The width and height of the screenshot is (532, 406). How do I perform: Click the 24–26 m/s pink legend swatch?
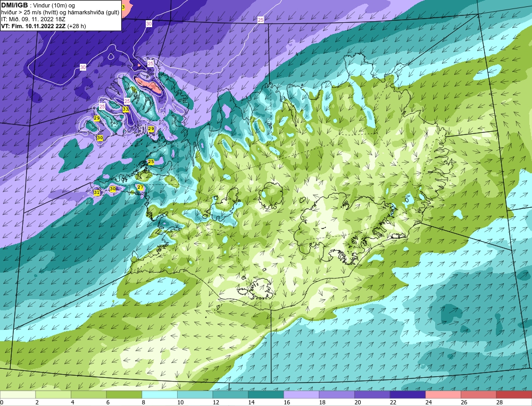tap(443, 394)
